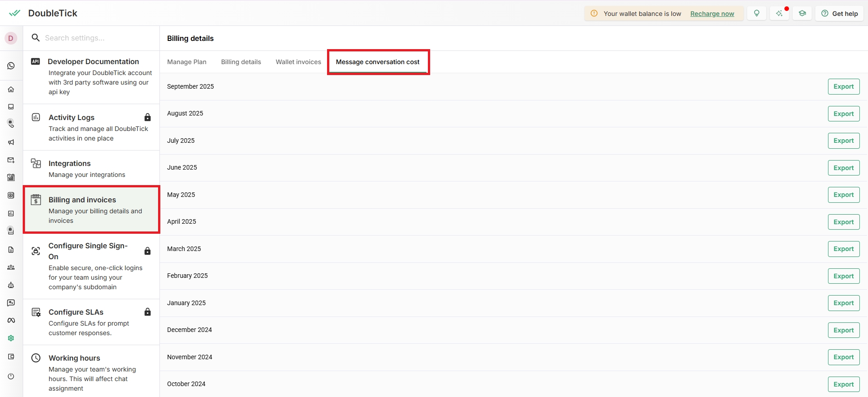Go to the Home icon in sidebar
Image resolution: width=868 pixels, height=397 pixels.
[11, 90]
